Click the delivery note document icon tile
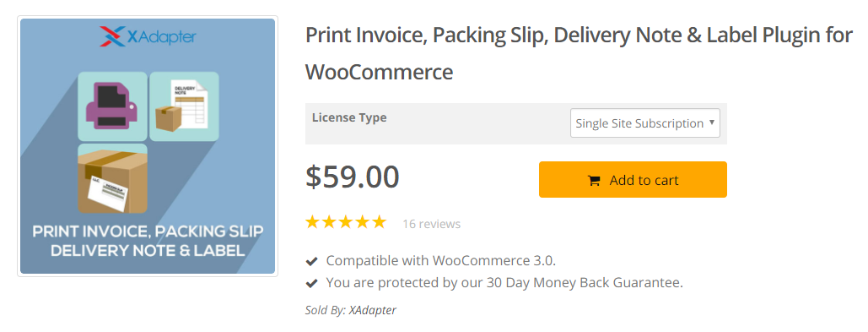 (185, 106)
